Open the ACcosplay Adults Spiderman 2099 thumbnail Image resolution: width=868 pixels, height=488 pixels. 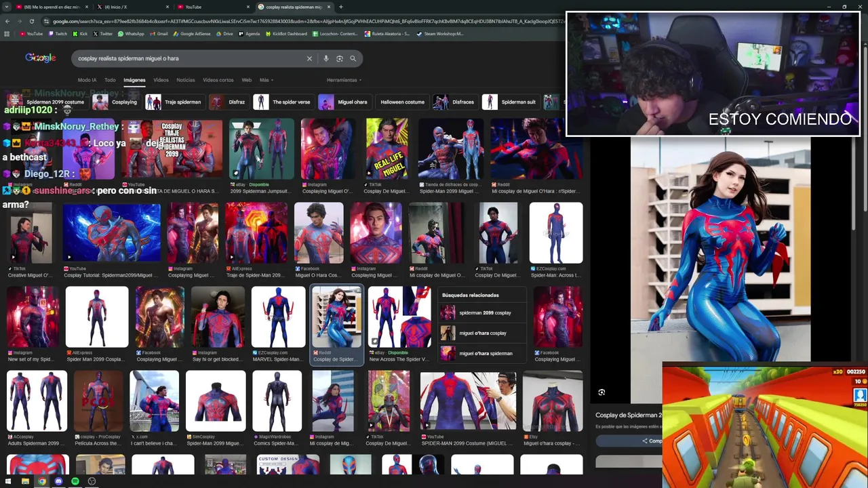[x=37, y=401]
